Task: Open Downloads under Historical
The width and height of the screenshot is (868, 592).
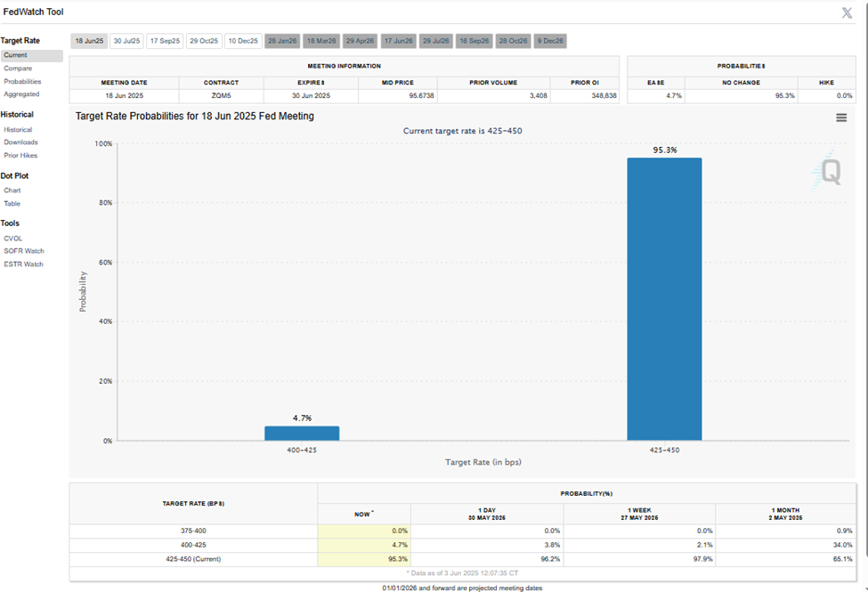Action: coord(20,142)
